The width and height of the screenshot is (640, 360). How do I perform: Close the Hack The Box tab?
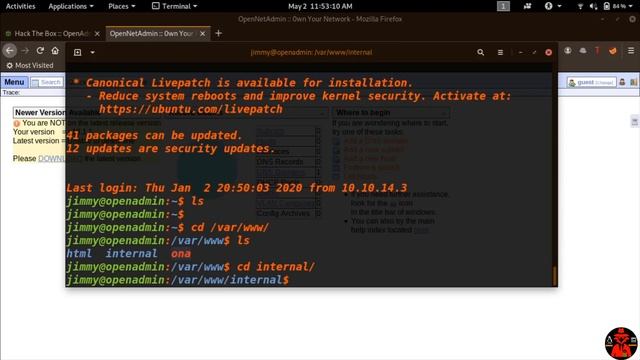97,33
